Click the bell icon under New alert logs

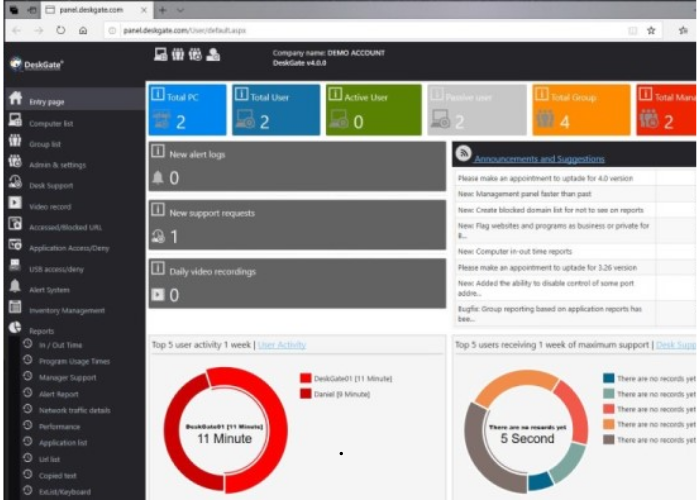(x=158, y=178)
